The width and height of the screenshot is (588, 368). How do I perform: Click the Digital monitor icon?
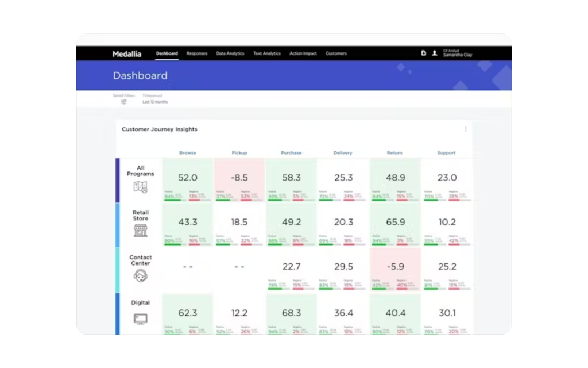[x=140, y=318]
